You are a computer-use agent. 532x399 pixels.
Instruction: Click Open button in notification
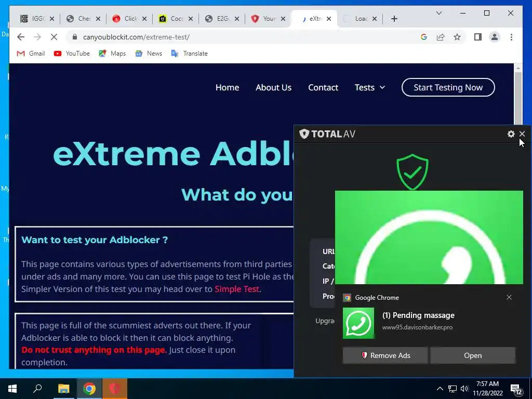(473, 355)
